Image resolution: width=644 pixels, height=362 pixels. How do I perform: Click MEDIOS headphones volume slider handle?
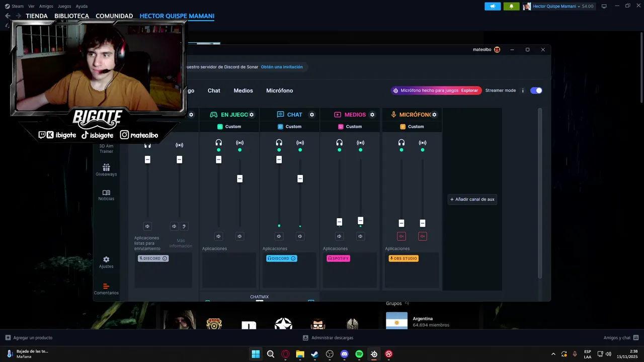pyautogui.click(x=339, y=222)
